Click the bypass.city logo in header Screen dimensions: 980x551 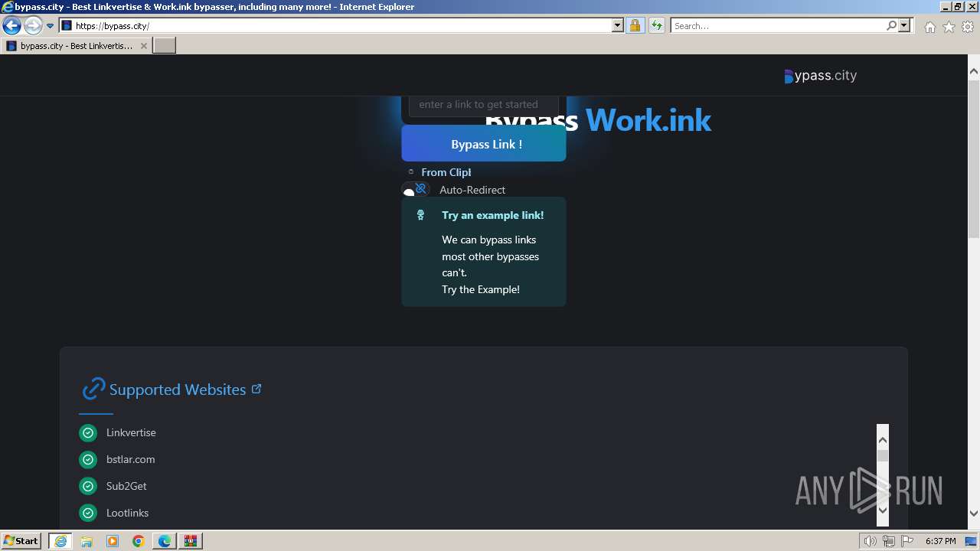[821, 76]
